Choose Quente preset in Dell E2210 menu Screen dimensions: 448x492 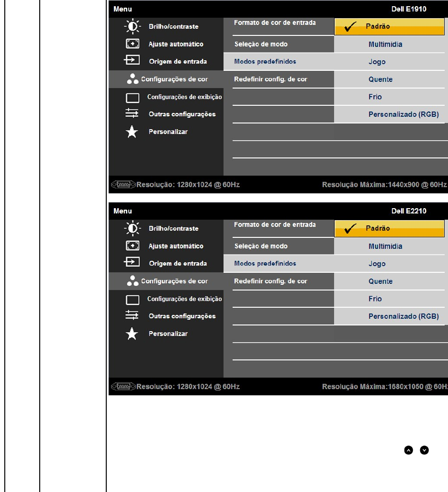[389, 281]
